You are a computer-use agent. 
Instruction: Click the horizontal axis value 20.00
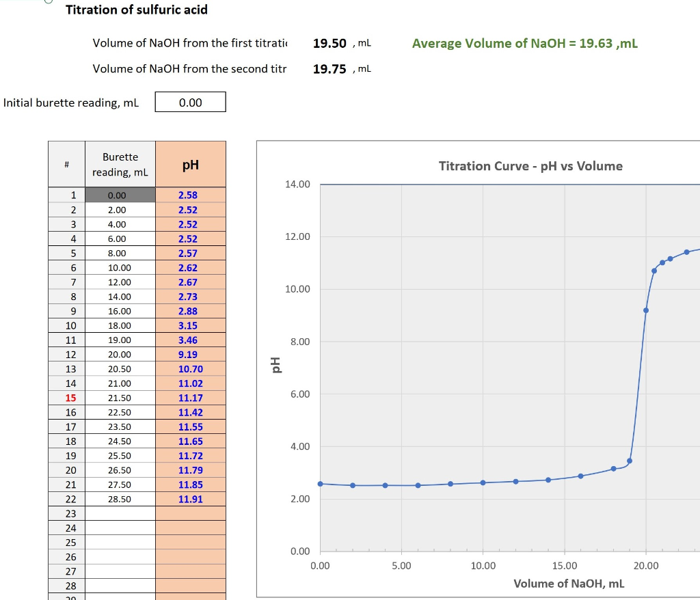(647, 566)
